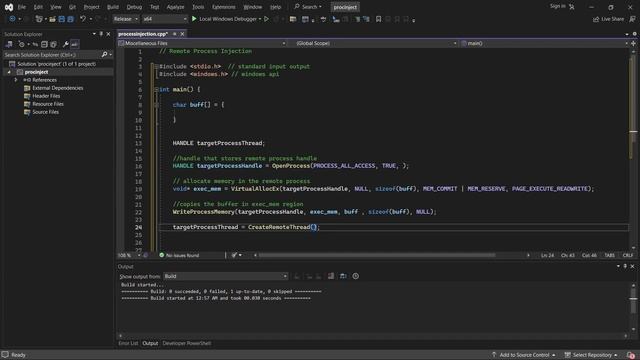This screenshot has height=360, width=640.
Task: Select Source Files folder in tree
Action: [x=45, y=112]
